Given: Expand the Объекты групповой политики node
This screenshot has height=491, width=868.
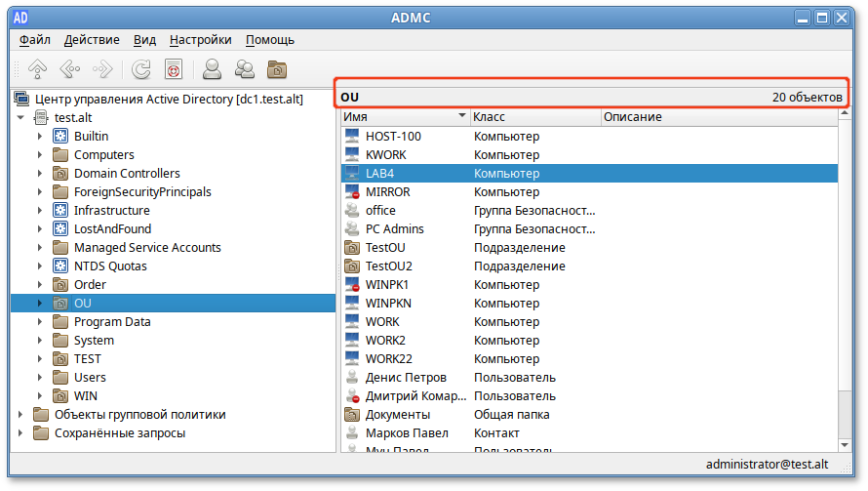Looking at the screenshot, I should pyautogui.click(x=21, y=415).
